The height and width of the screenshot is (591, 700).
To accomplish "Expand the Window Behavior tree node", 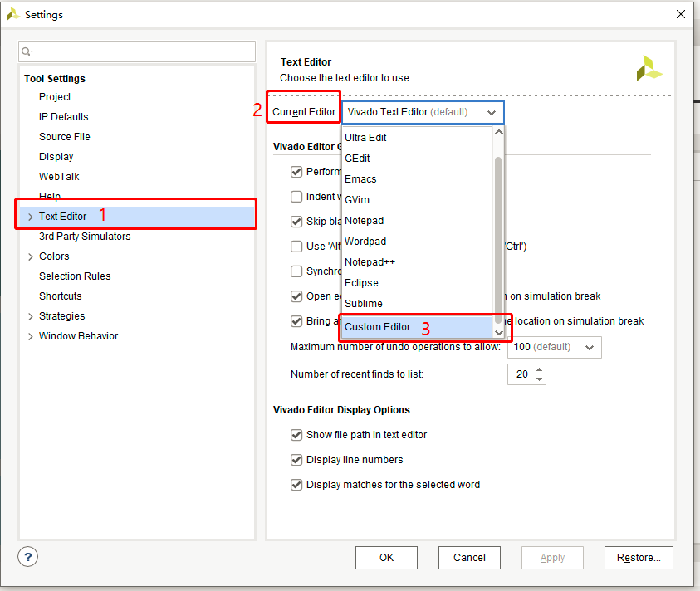I will (x=31, y=336).
